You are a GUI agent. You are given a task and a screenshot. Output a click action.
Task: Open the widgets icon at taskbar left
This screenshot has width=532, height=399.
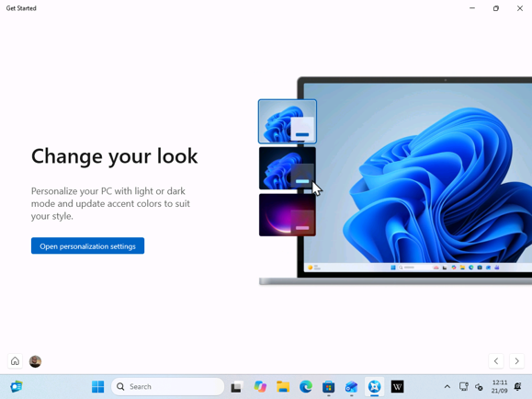click(16, 386)
